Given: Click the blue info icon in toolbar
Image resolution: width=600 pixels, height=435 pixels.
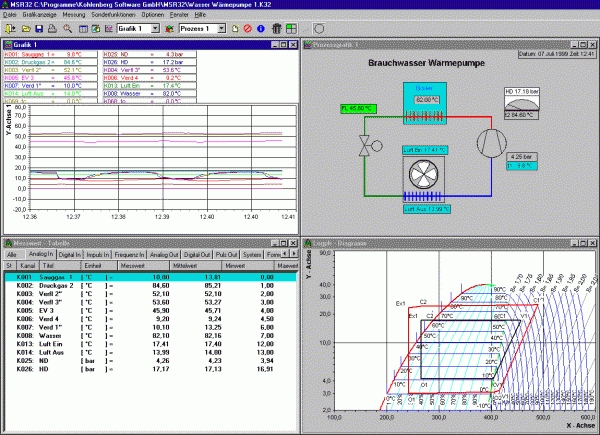Looking at the screenshot, I should tap(260, 29).
